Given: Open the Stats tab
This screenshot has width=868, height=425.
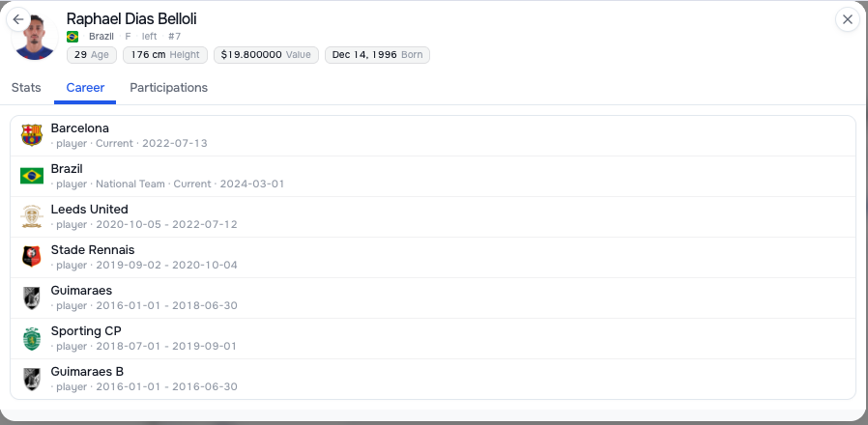Looking at the screenshot, I should point(26,88).
